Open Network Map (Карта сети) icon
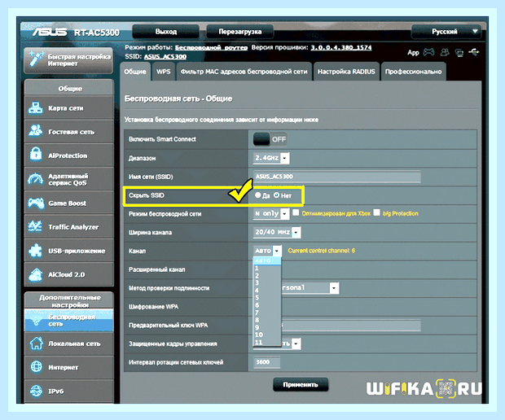The width and height of the screenshot is (505, 420). 35,108
